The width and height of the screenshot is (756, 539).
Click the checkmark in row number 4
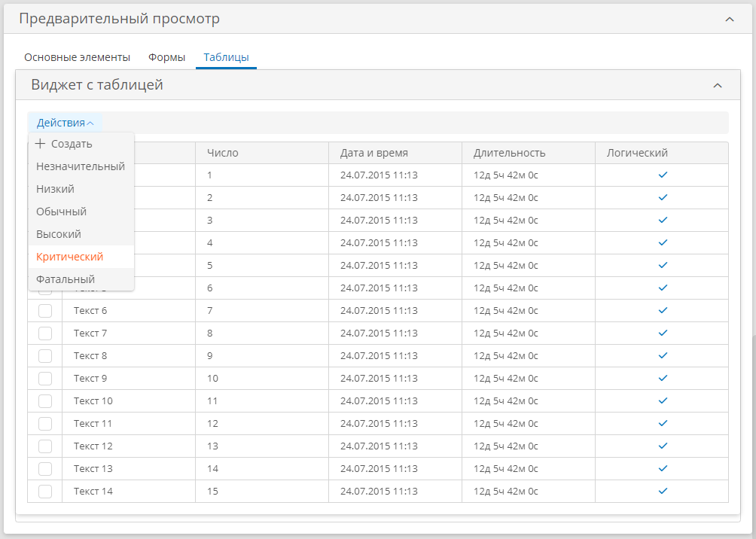663,243
